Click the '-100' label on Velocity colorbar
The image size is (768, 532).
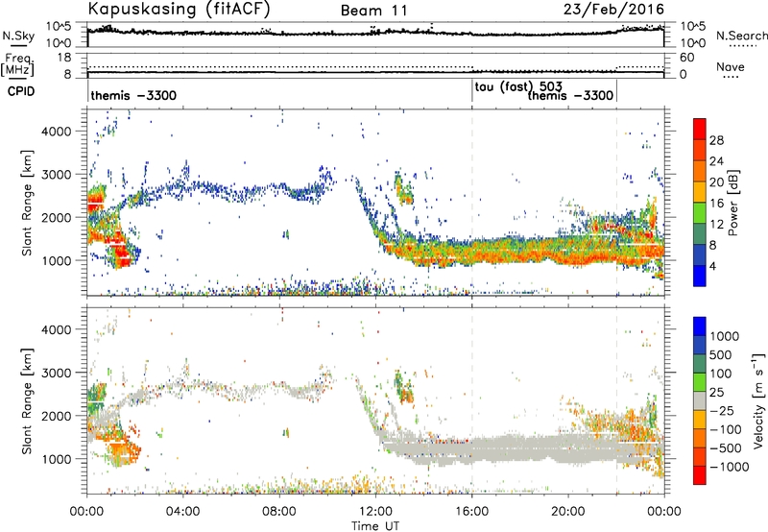coord(726,429)
